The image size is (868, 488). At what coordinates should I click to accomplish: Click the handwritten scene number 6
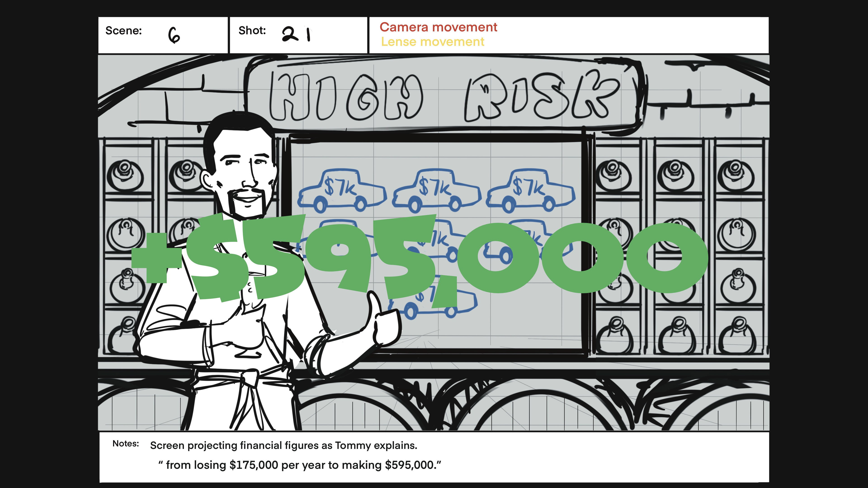(174, 35)
